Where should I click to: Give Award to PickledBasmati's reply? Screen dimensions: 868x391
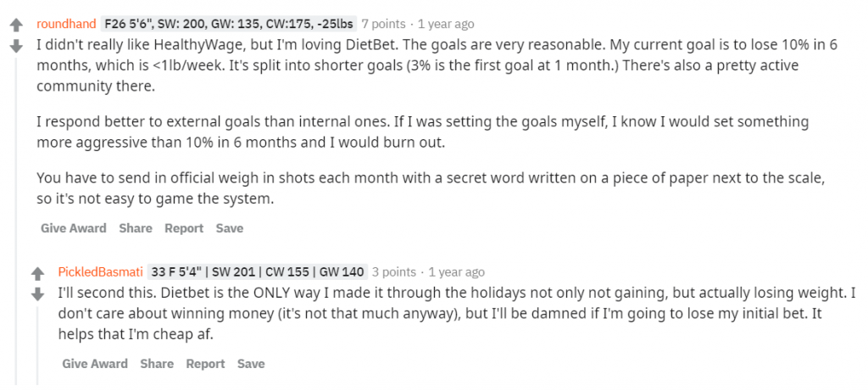click(95, 364)
